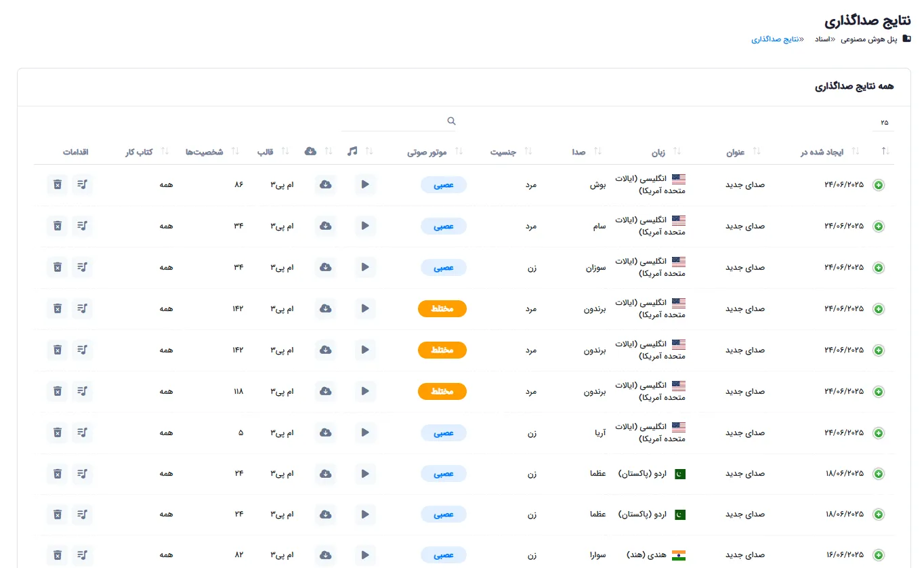Screen dimensions: 924x568
Task: Open the playlist action for آریا row
Action: [82, 432]
